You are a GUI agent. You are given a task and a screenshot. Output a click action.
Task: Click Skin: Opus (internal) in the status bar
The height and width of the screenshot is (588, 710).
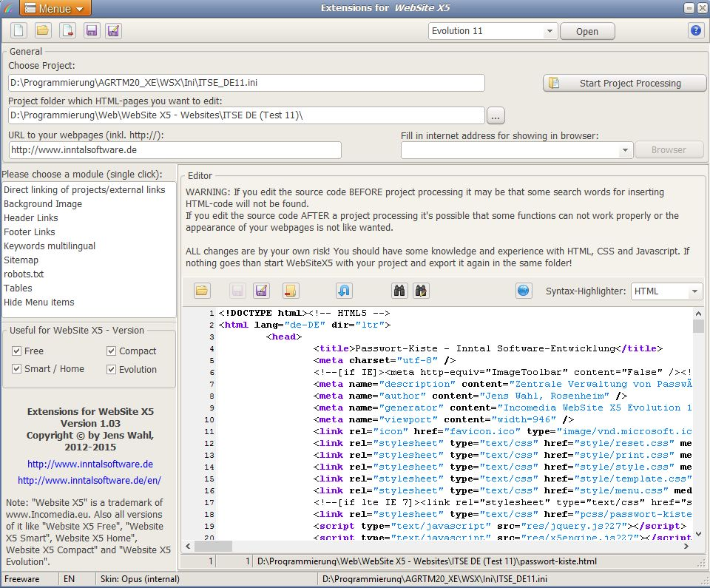tap(140, 579)
